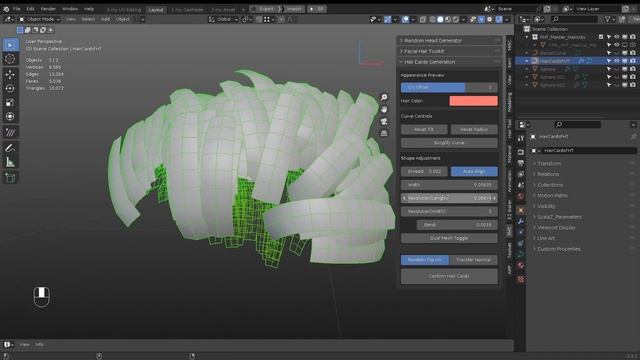Viewport: 640px width, 360px height.
Task: Toggle render camera icon for Sphere row
Action: (633, 69)
